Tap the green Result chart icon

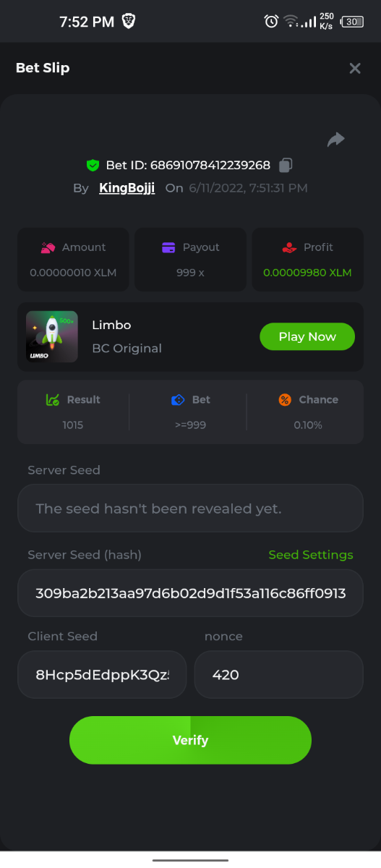(x=53, y=399)
